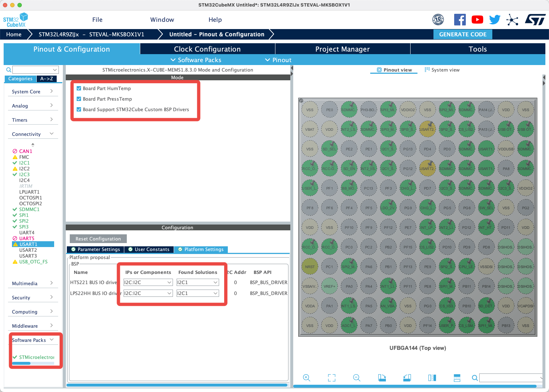Rotate the chip clockwise
The image size is (549, 392).
click(382, 378)
